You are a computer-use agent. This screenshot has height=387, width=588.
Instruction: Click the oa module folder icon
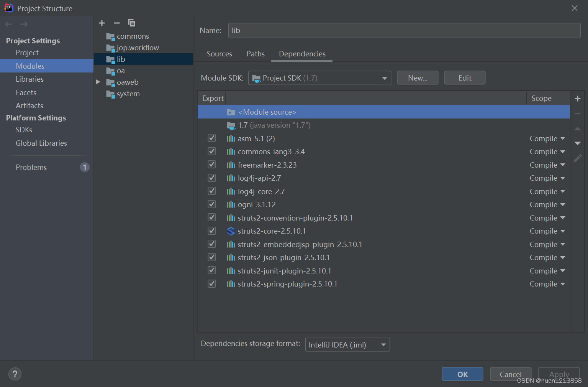110,71
